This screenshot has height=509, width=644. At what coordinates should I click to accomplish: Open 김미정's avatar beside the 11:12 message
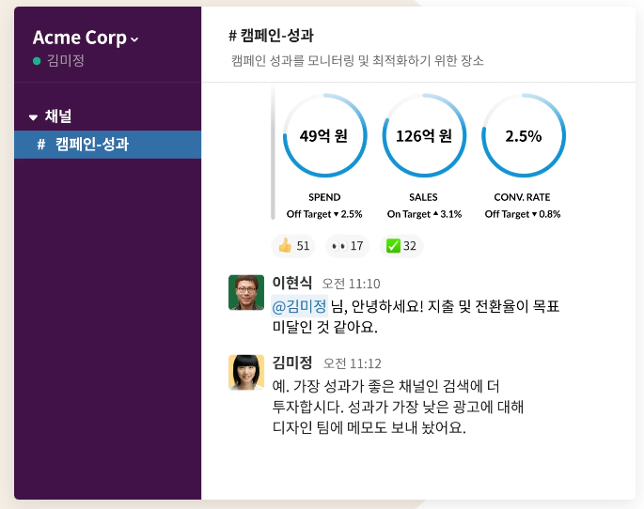[x=246, y=372]
